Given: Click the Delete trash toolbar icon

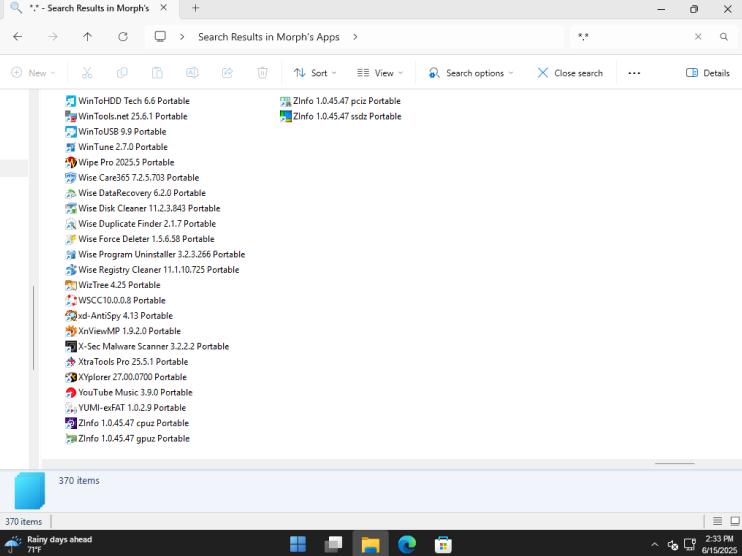Looking at the screenshot, I should point(262,73).
